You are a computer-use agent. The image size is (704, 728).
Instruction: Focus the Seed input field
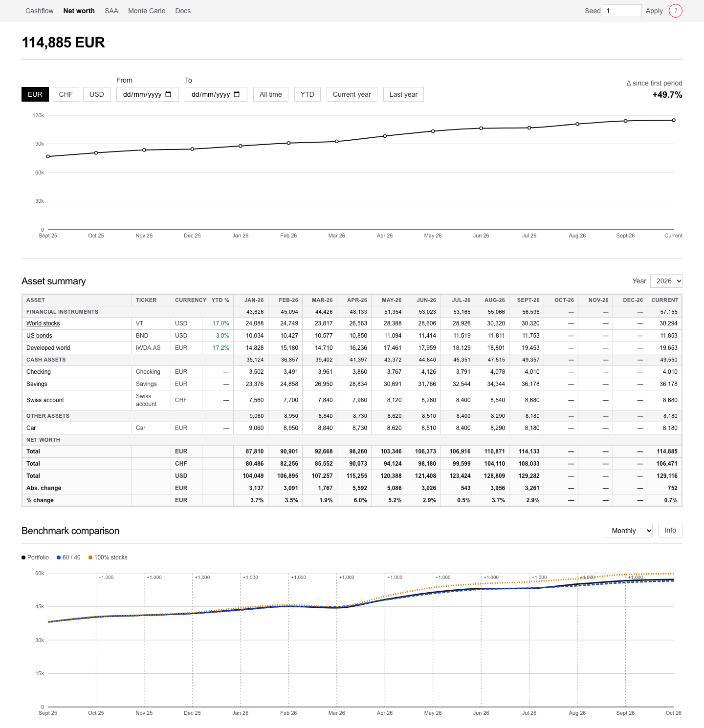tap(622, 11)
